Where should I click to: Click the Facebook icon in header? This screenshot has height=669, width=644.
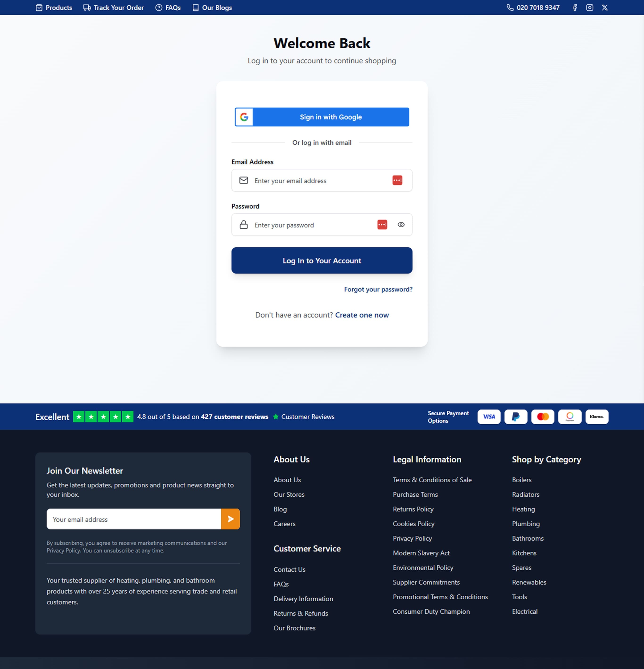[575, 8]
